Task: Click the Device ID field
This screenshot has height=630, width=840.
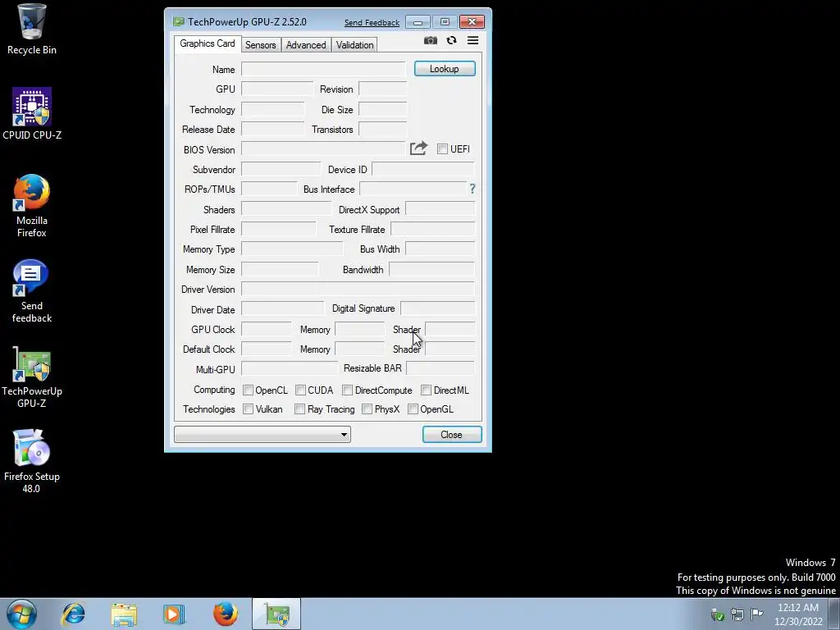Action: 423,169
